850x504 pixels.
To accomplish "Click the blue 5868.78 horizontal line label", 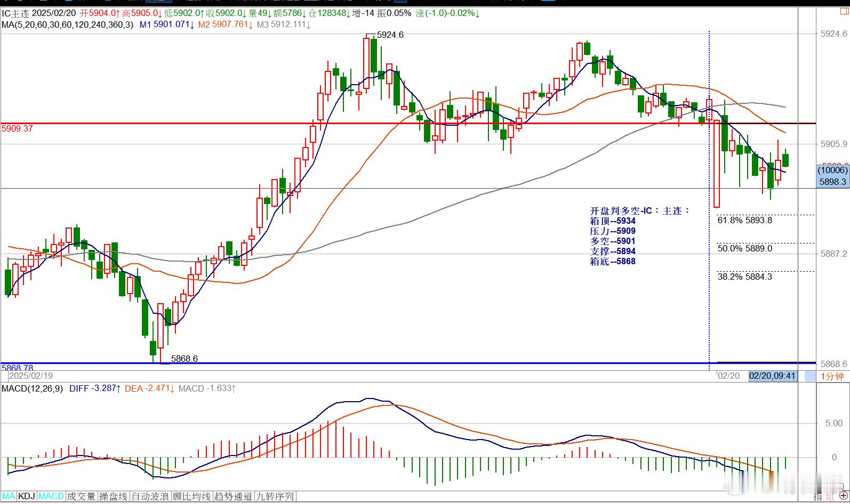I will (x=18, y=368).
